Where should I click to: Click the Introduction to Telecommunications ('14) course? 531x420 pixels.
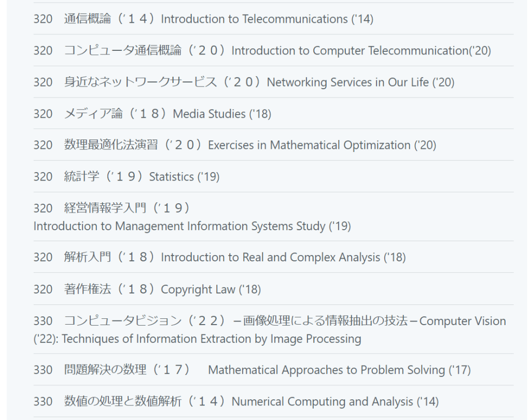click(267, 19)
